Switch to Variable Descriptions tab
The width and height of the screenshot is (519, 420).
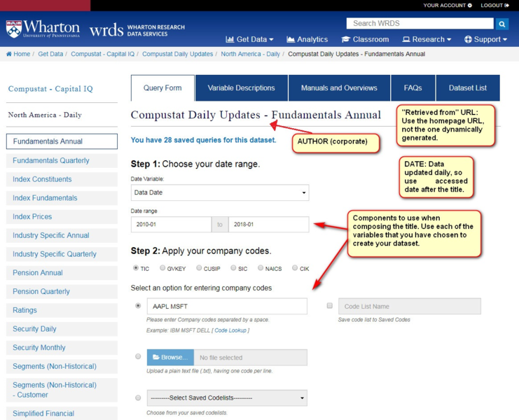click(242, 88)
